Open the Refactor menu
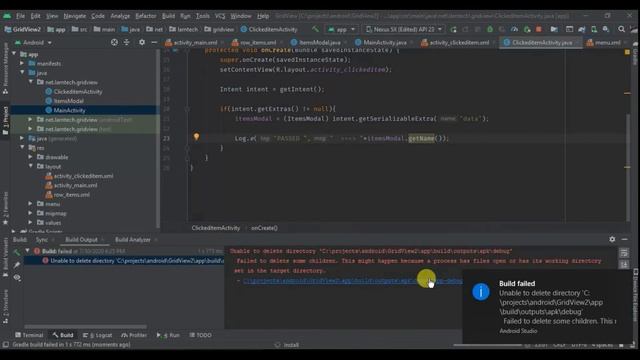 pos(146,16)
